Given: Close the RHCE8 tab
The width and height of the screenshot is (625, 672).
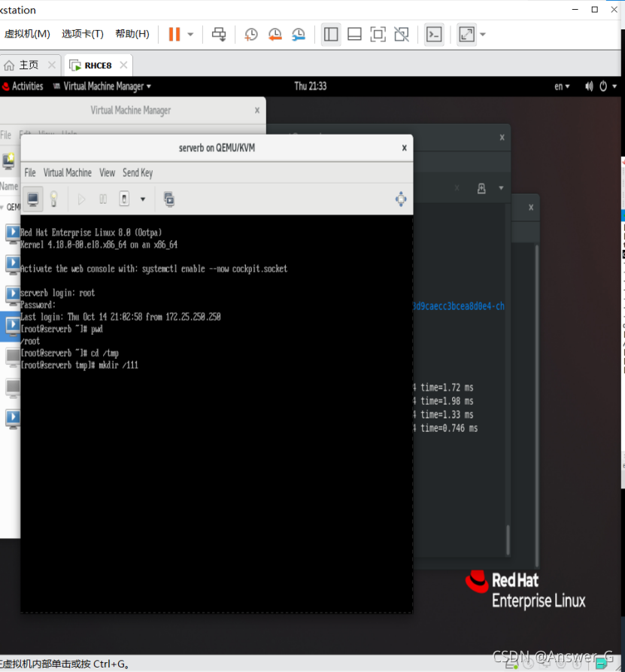Looking at the screenshot, I should pos(123,65).
